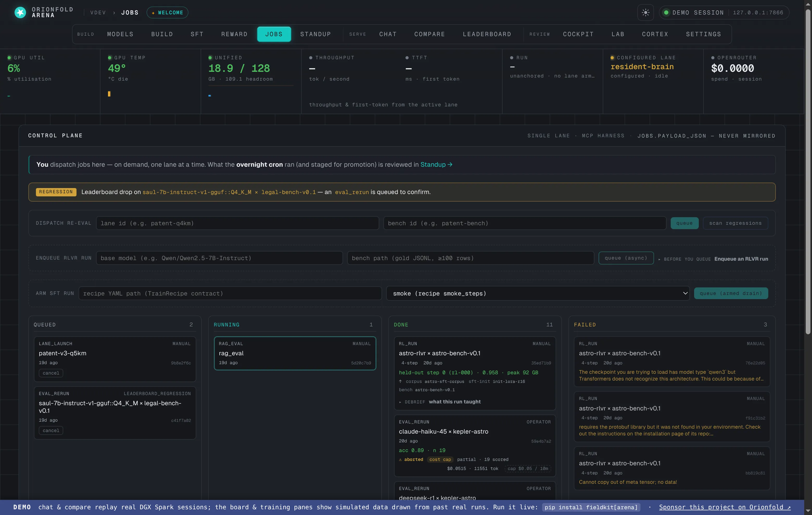Open the Welcome pill button

167,12
